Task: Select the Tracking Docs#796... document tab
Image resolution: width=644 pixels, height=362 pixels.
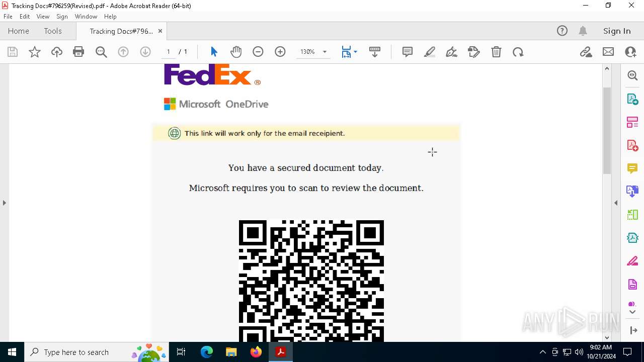Action: point(121,31)
